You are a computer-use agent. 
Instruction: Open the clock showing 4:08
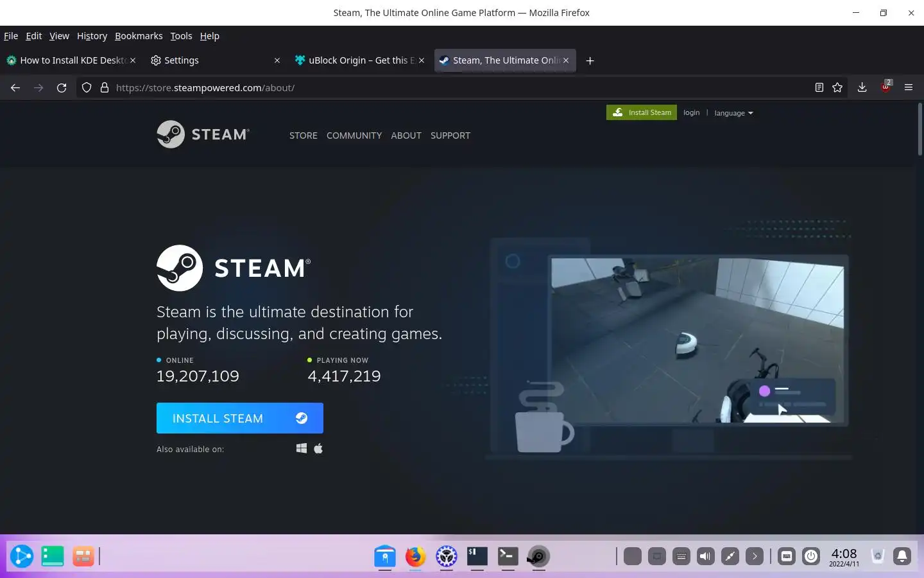tap(844, 556)
